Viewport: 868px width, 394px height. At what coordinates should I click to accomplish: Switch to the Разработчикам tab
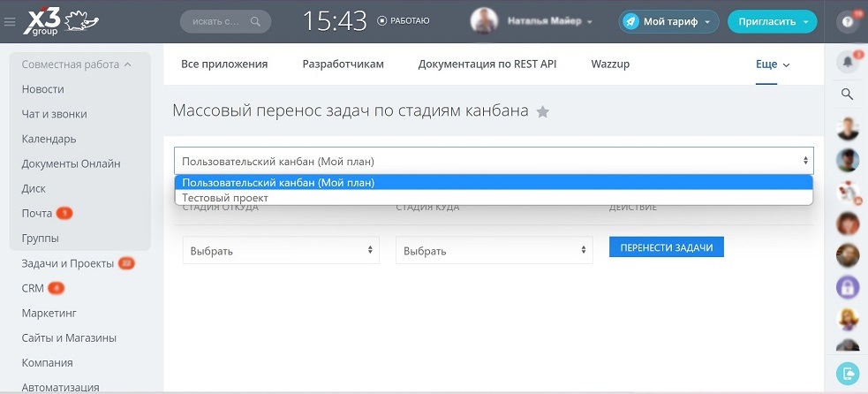click(343, 64)
